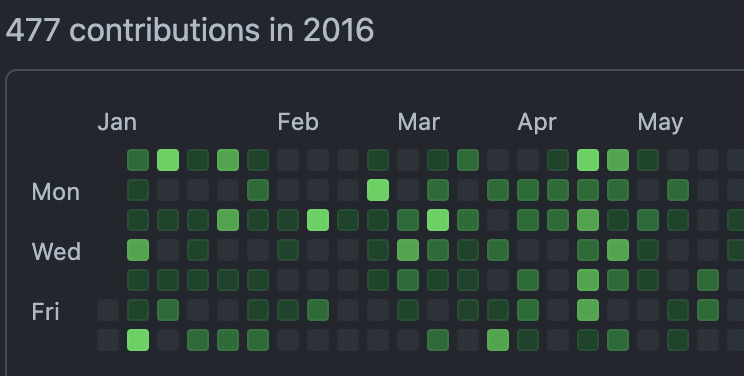The height and width of the screenshot is (376, 744).
Task: Select the Thursday May 19 contribution cell
Action: [x=708, y=280]
